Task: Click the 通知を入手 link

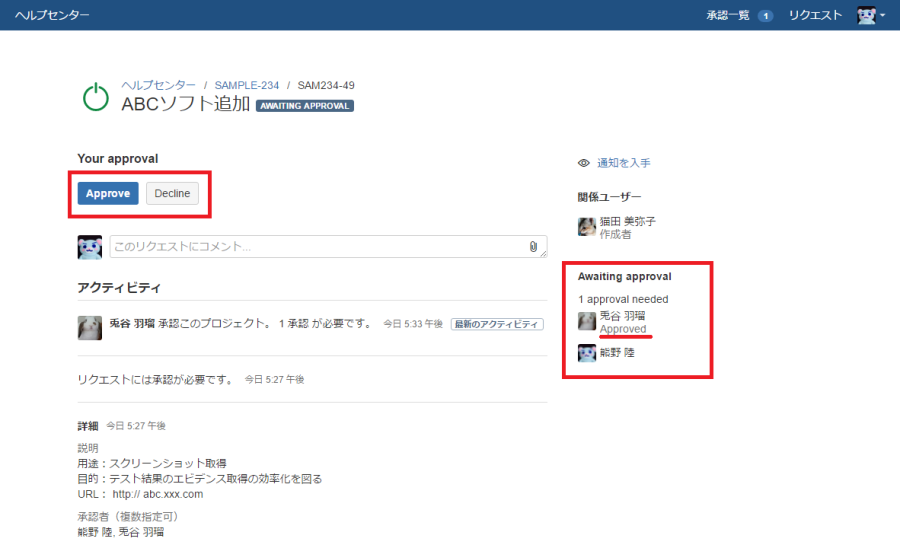Action: tap(623, 163)
